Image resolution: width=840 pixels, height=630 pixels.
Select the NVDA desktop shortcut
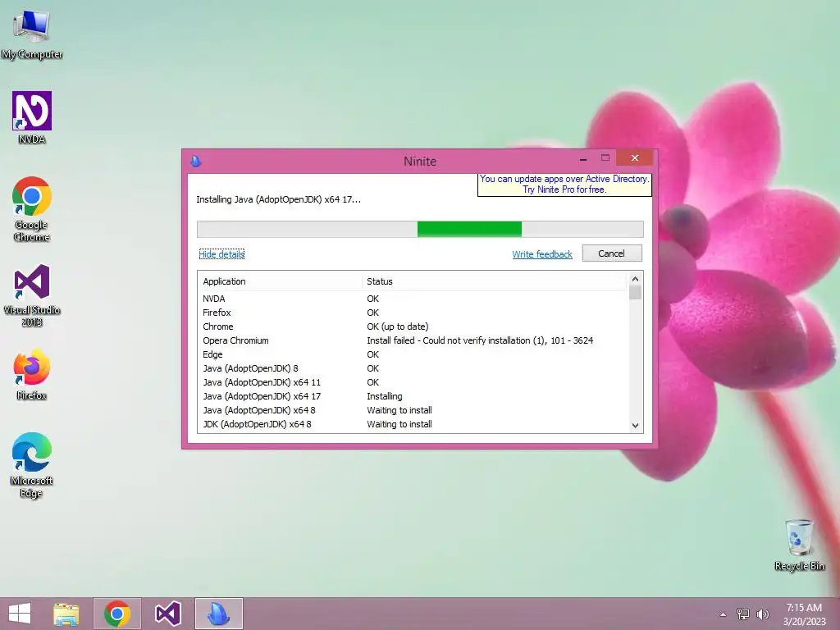click(32, 118)
